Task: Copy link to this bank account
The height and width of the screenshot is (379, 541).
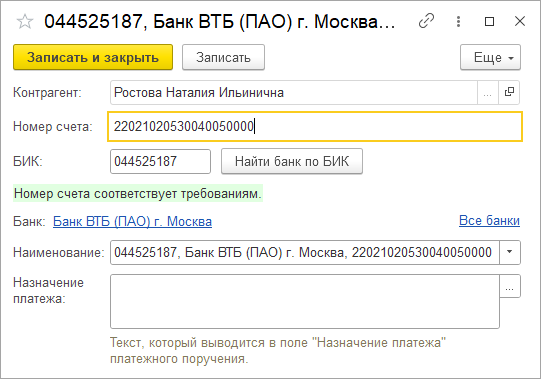Action: click(426, 21)
